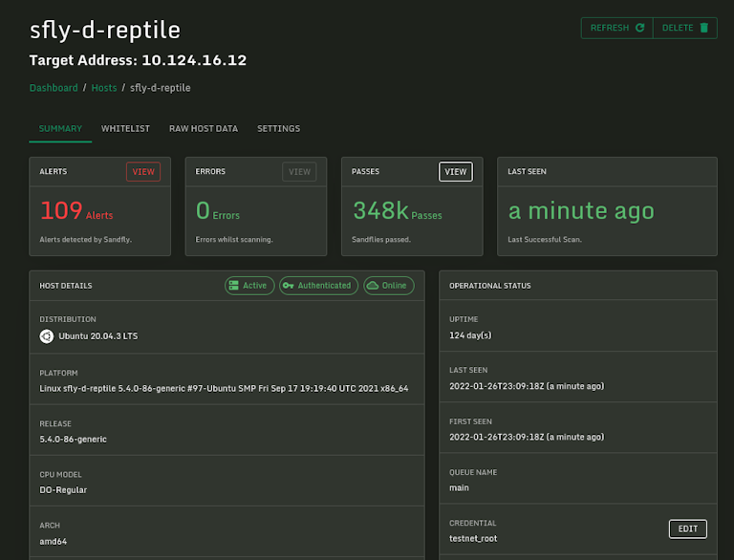Viewport: 734px width, 560px height.
Task: View the passes list
Action: pyautogui.click(x=456, y=172)
